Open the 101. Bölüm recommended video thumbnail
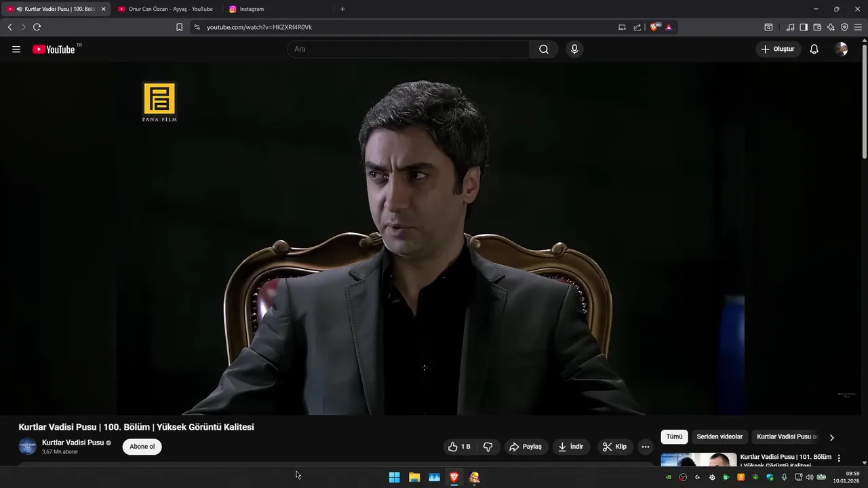The height and width of the screenshot is (488, 868). coord(698,460)
